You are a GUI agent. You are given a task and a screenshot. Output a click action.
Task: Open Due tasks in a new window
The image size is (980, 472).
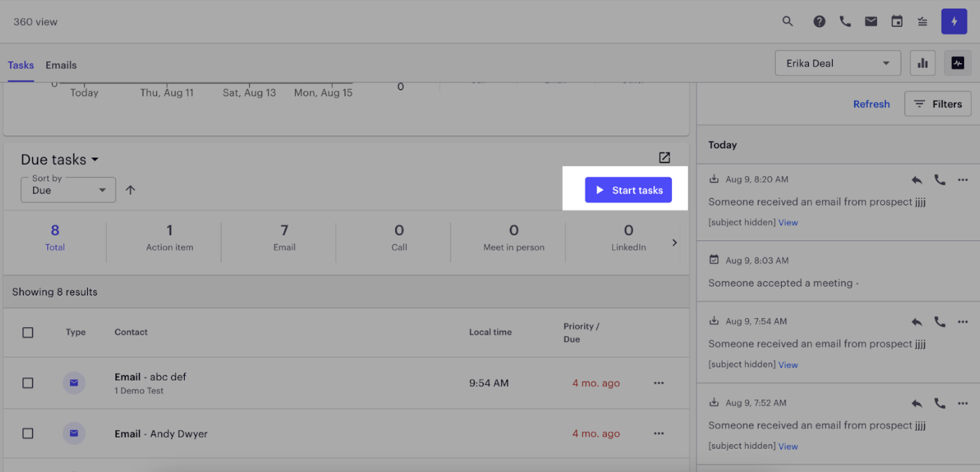click(665, 158)
